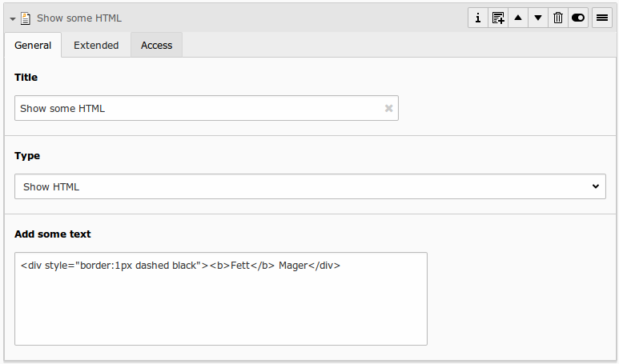
Task: Add a new record after this one
Action: (x=498, y=18)
